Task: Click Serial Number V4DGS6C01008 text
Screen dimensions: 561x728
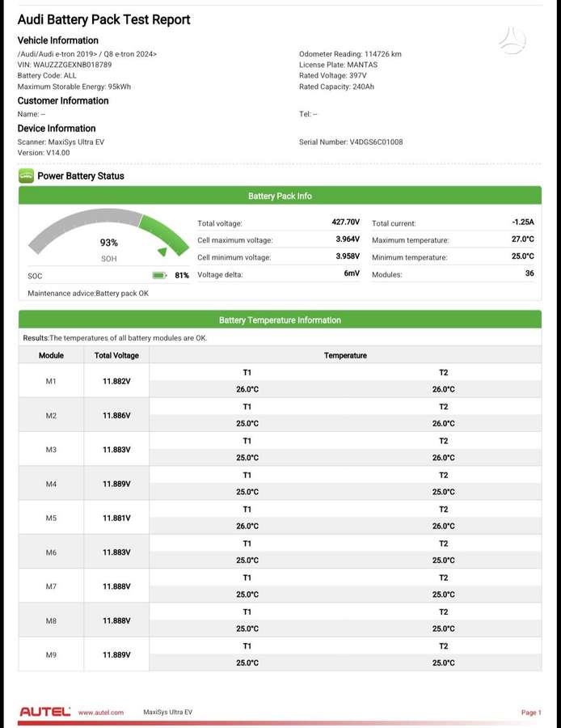Action: coord(351,142)
